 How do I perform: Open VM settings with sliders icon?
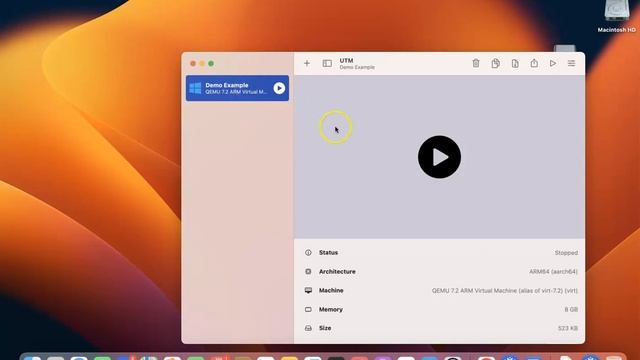point(571,63)
